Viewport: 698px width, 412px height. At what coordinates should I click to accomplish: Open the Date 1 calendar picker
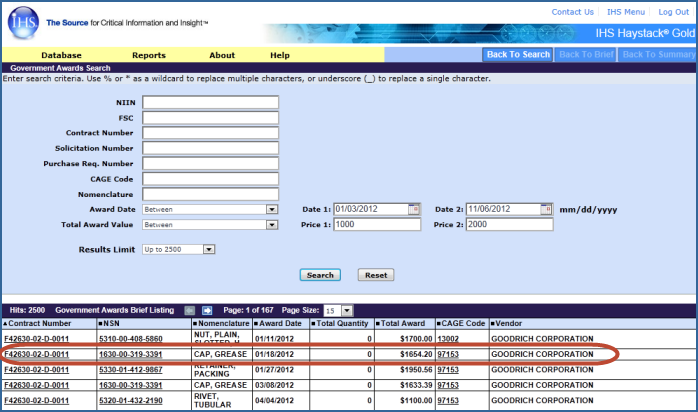click(x=414, y=209)
